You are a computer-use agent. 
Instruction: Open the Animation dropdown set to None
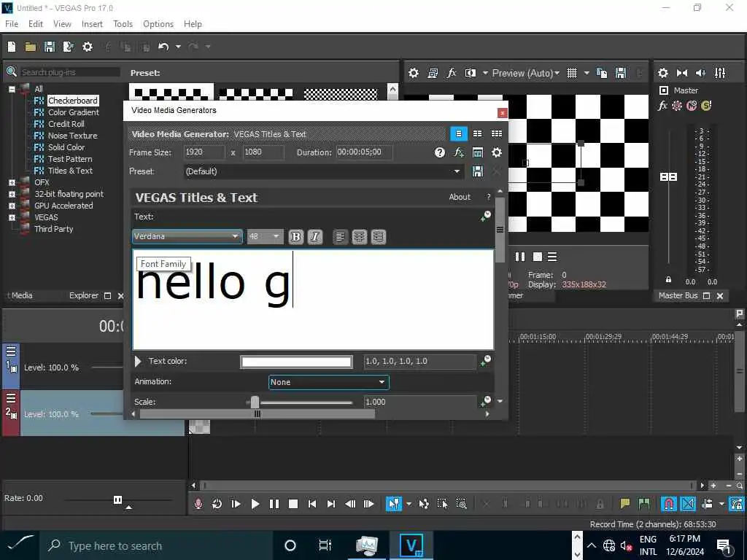[x=329, y=382]
